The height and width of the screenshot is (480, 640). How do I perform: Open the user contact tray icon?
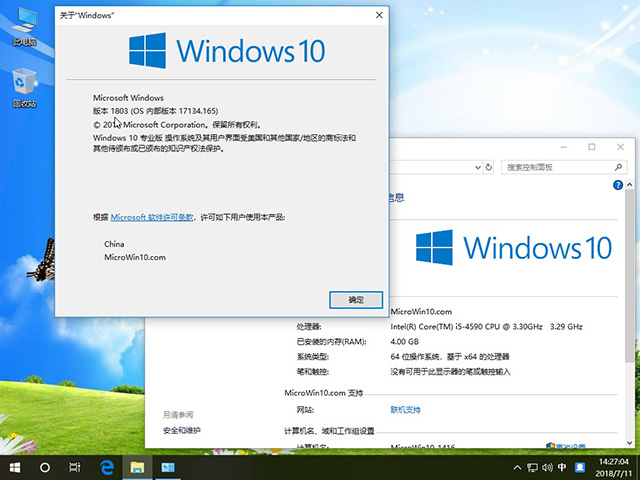pyautogui.click(x=580, y=468)
